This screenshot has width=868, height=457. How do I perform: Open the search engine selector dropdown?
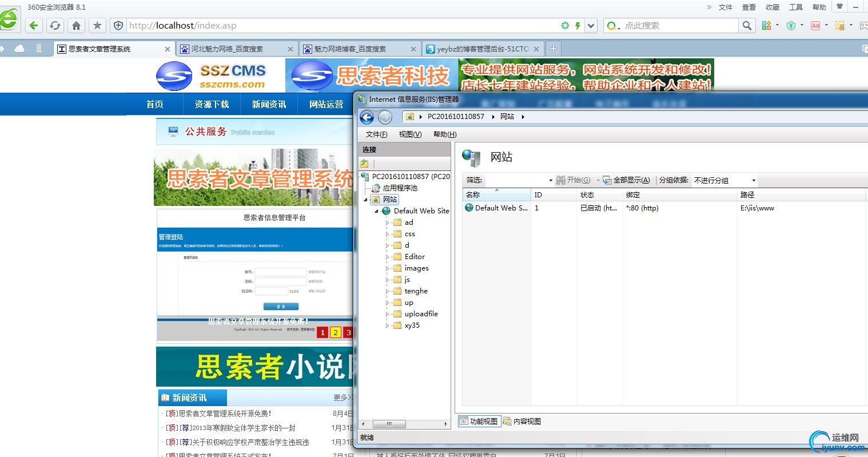point(613,25)
